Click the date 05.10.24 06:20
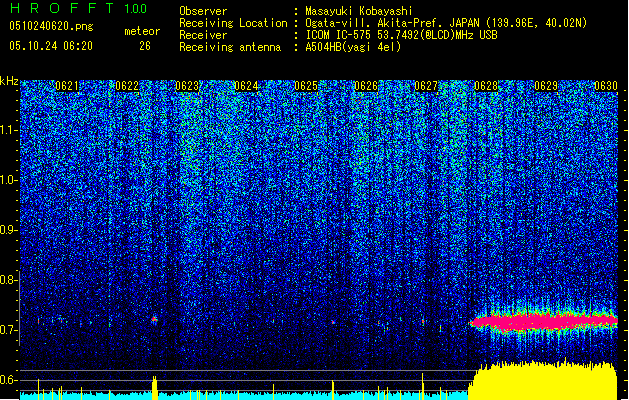This screenshot has height=400, width=629. [51, 46]
